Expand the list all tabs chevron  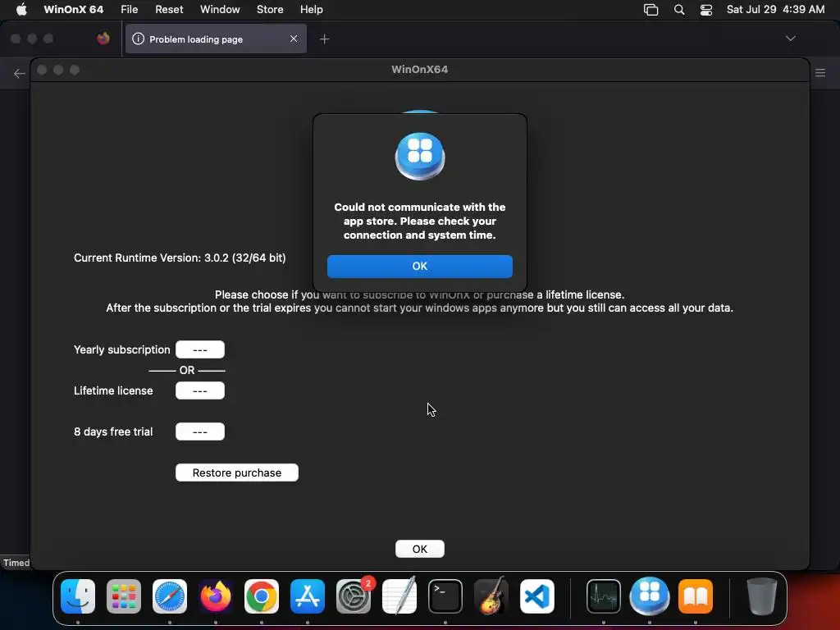(x=790, y=39)
